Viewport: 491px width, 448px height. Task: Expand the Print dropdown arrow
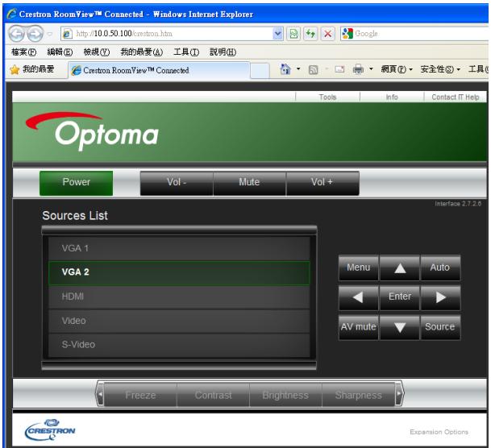pos(371,69)
